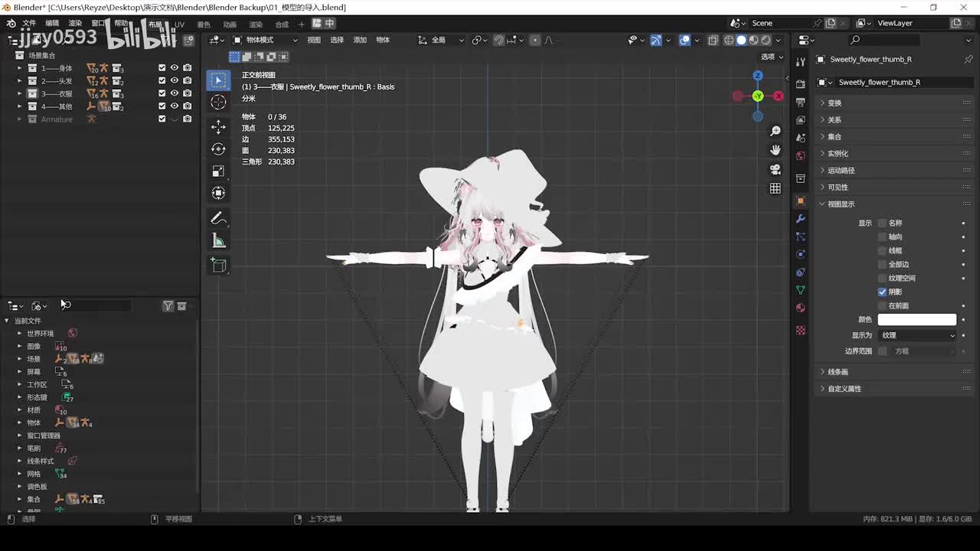Open the outliner filter funnel button
Image resolution: width=980 pixels, height=551 pixels.
click(168, 306)
